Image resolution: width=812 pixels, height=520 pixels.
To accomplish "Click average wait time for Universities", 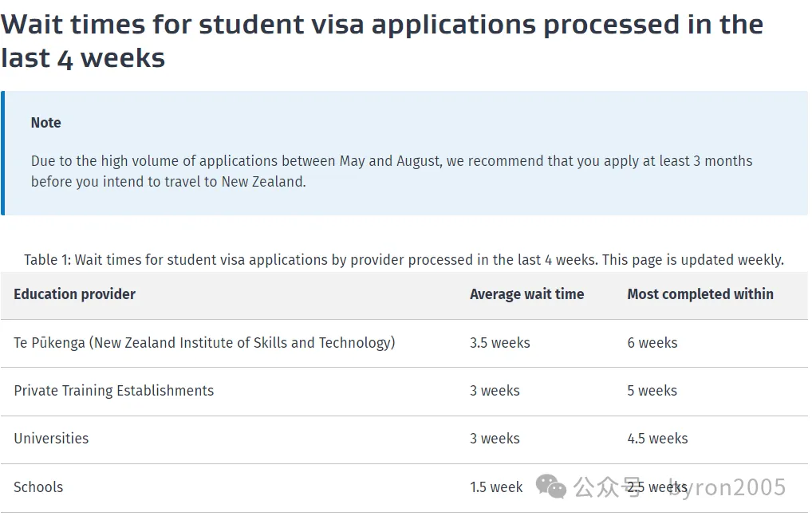I will tap(495, 439).
